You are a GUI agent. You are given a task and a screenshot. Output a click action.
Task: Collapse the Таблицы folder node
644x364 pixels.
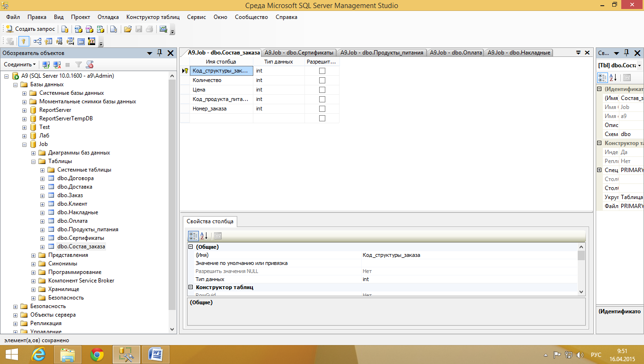(x=33, y=161)
